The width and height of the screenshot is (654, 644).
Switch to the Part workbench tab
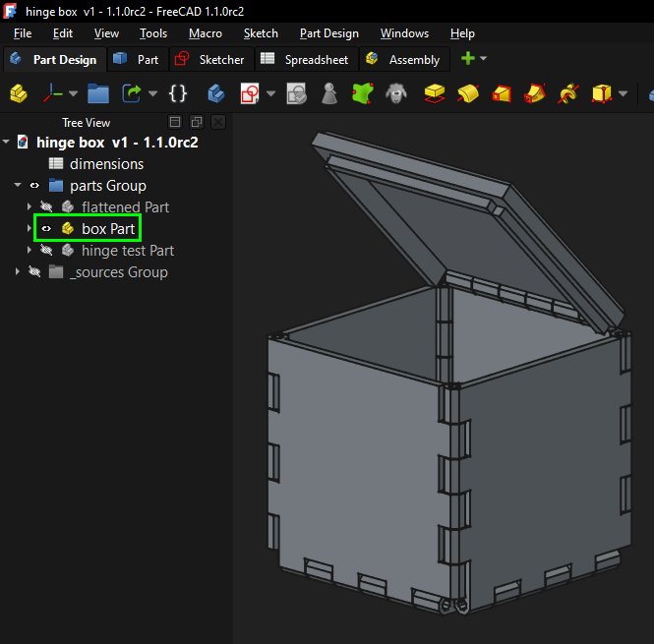tap(138, 59)
